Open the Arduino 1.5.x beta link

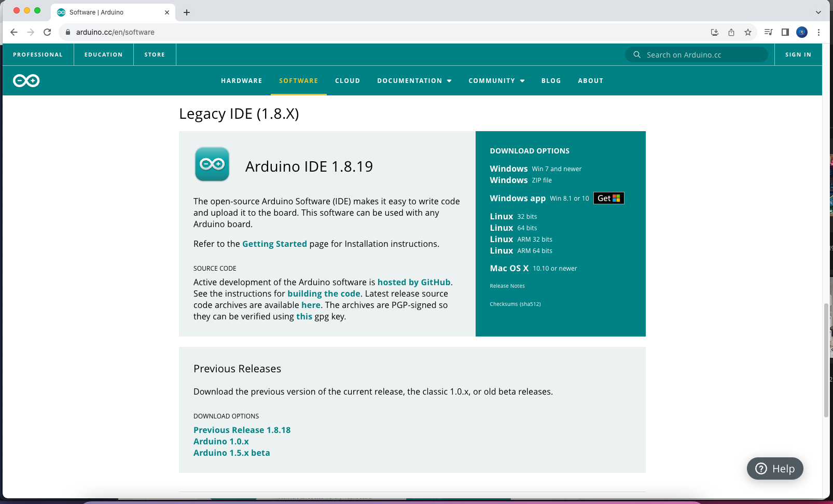pos(231,453)
